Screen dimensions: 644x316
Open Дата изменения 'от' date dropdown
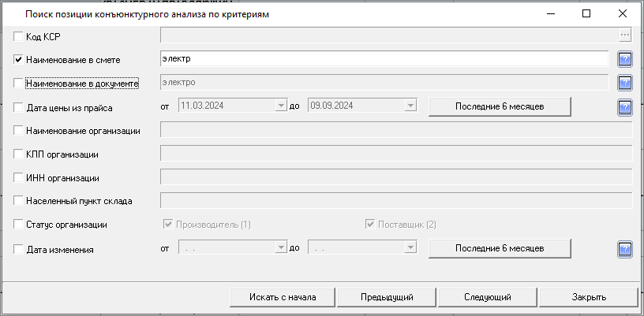tap(280, 248)
